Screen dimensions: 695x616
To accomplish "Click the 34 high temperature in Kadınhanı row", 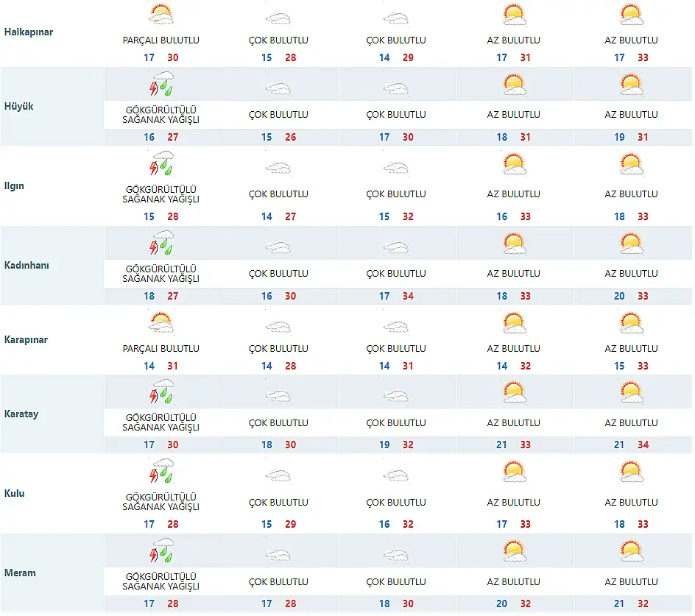I will click(x=408, y=297).
